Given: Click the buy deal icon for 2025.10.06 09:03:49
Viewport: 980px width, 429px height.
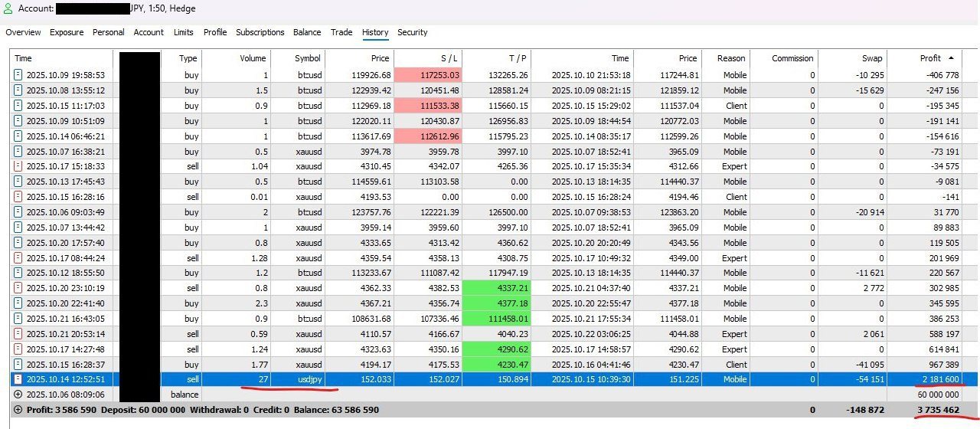Looking at the screenshot, I should (x=18, y=212).
